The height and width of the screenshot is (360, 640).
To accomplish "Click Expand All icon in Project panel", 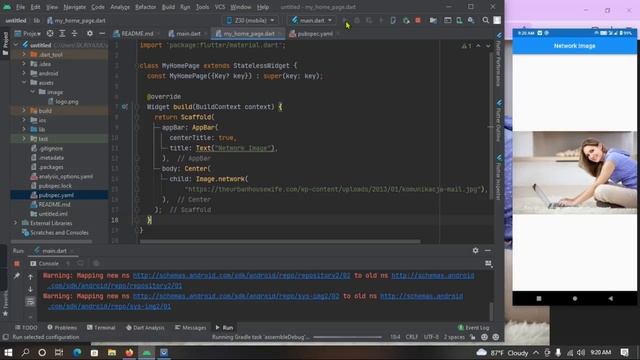I will (x=62, y=33).
